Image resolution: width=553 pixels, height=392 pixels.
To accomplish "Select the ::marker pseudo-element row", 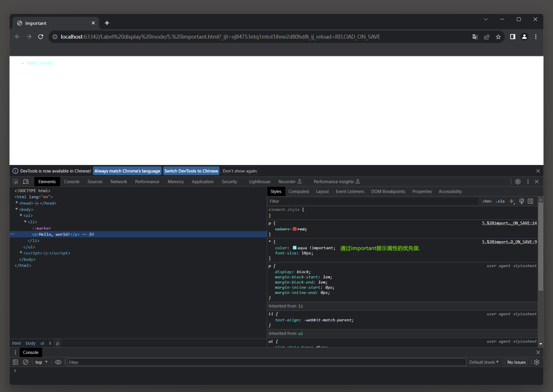I will [x=41, y=228].
